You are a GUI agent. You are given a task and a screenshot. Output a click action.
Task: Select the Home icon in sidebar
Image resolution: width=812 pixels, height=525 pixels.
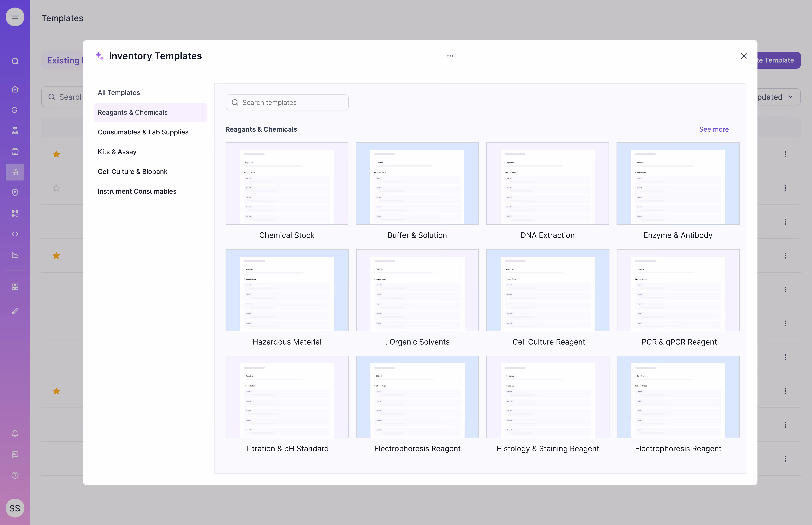click(15, 89)
